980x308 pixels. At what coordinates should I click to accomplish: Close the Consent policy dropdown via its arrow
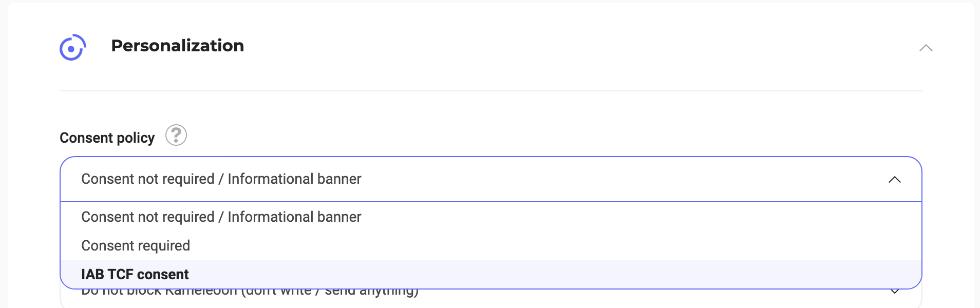(x=894, y=180)
